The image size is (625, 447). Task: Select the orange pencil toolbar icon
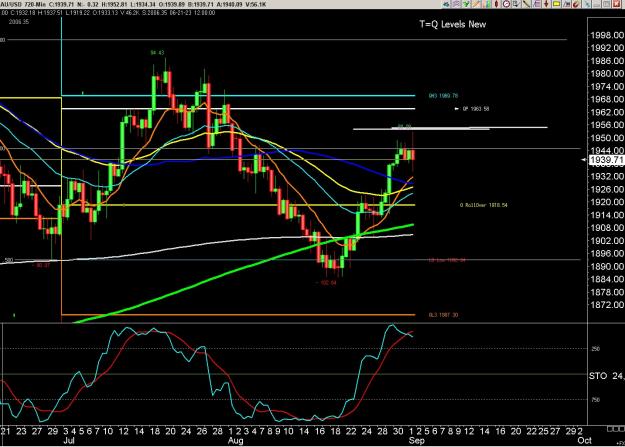click(476, 4)
